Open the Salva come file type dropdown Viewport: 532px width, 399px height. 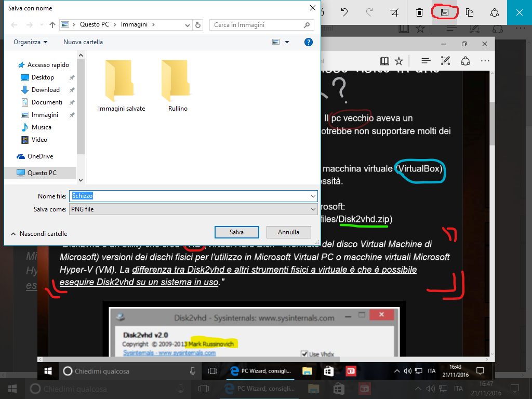pyautogui.click(x=312, y=209)
